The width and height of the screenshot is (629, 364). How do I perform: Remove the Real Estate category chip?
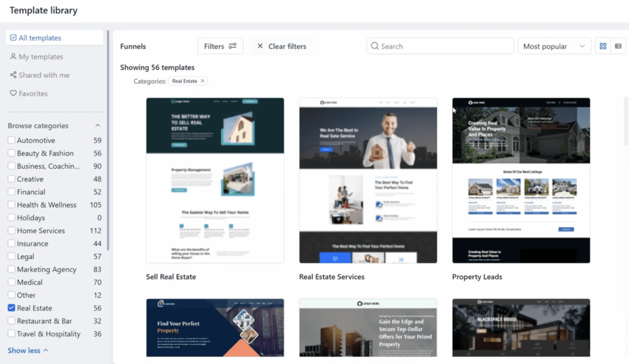coord(203,81)
